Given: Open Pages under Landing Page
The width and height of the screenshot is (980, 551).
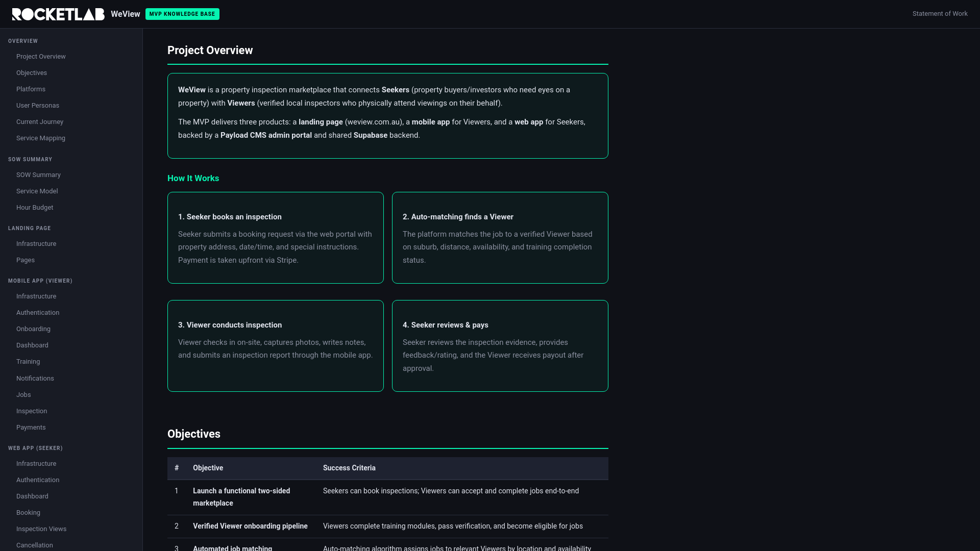Looking at the screenshot, I should click(x=26, y=260).
